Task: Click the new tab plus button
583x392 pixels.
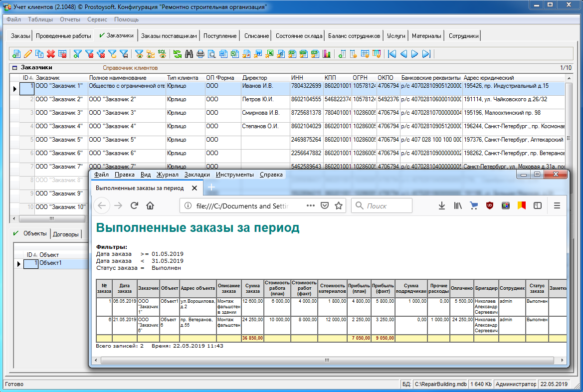Action: (x=211, y=188)
